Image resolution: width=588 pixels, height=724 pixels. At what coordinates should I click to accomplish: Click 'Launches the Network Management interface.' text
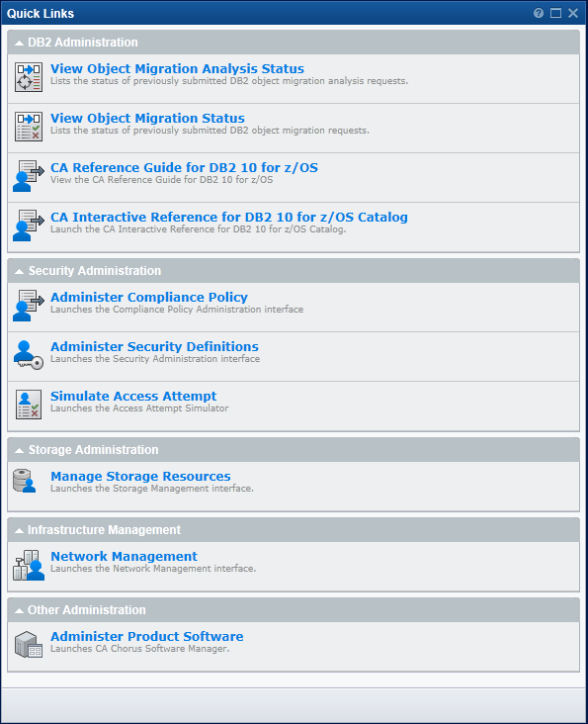click(153, 569)
